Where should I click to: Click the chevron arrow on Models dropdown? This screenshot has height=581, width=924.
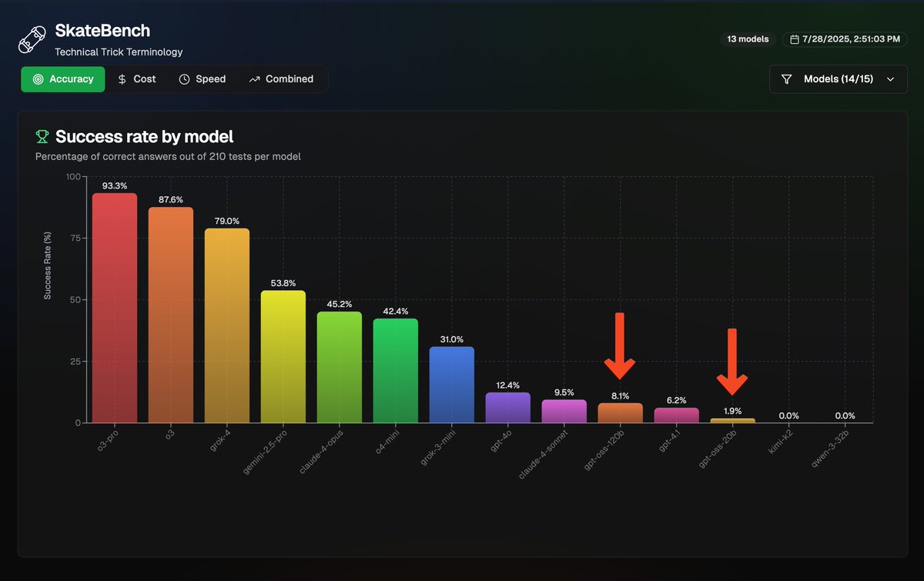(891, 79)
